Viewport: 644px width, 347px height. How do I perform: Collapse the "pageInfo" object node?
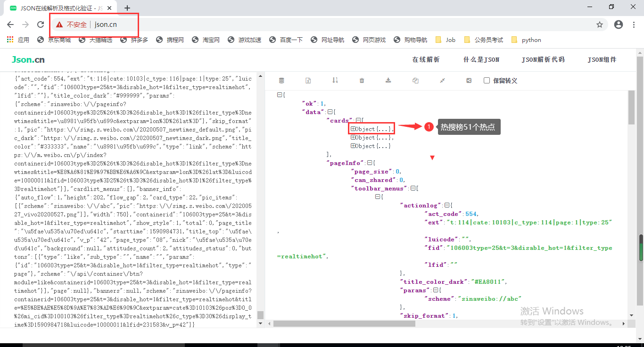369,163
